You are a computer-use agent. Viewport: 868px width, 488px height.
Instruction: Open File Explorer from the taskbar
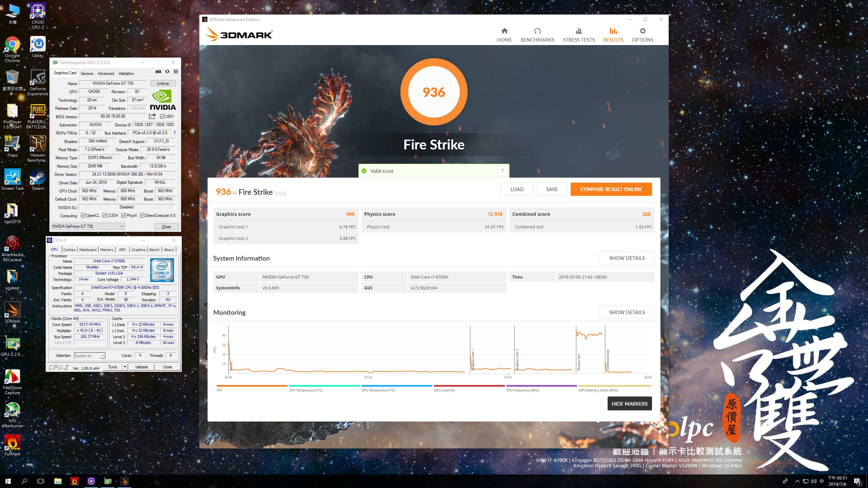coord(58,481)
